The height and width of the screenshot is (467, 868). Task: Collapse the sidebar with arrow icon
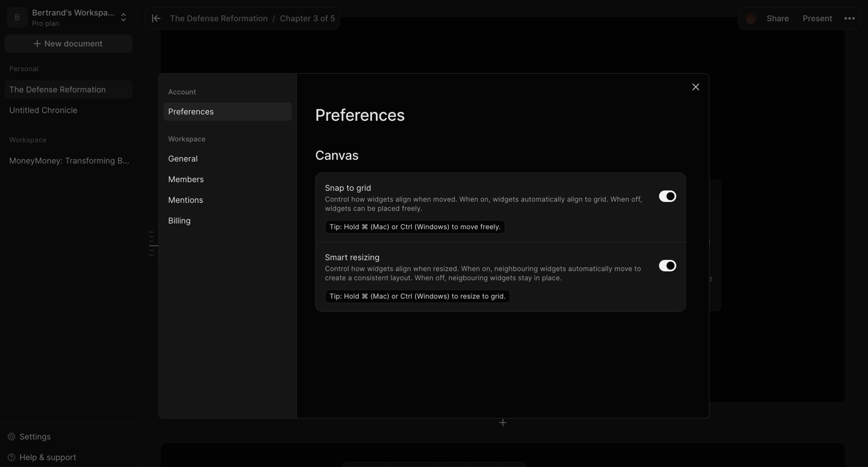pos(156,18)
